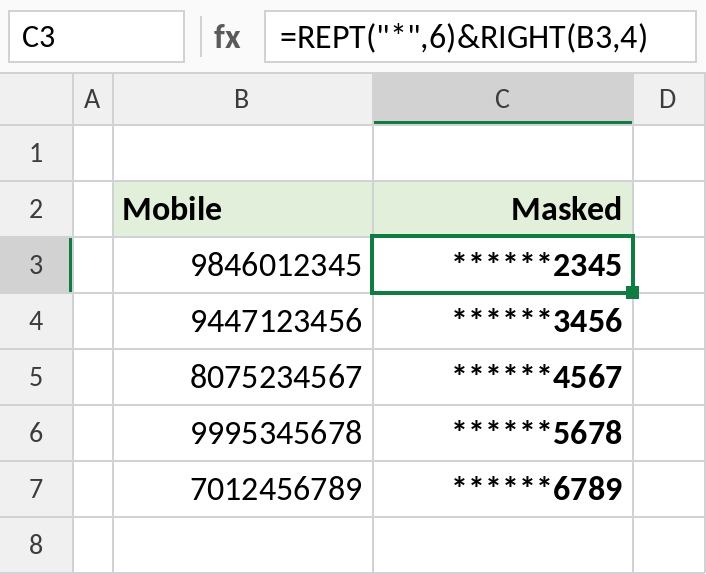Image resolution: width=706 pixels, height=574 pixels.
Task: Select row 8 header
Action: pyautogui.click(x=36, y=544)
